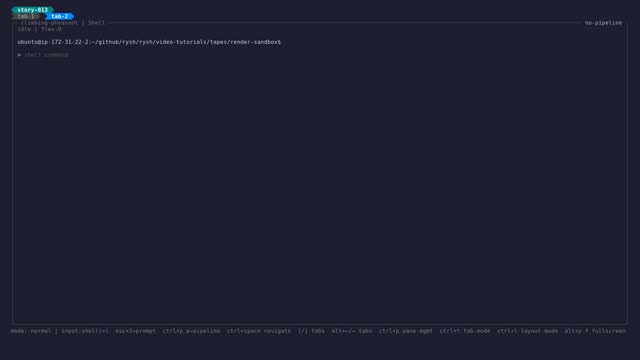Click the ctrl+space navigate hint
Viewport: 640px width, 360px height.
tap(259, 331)
